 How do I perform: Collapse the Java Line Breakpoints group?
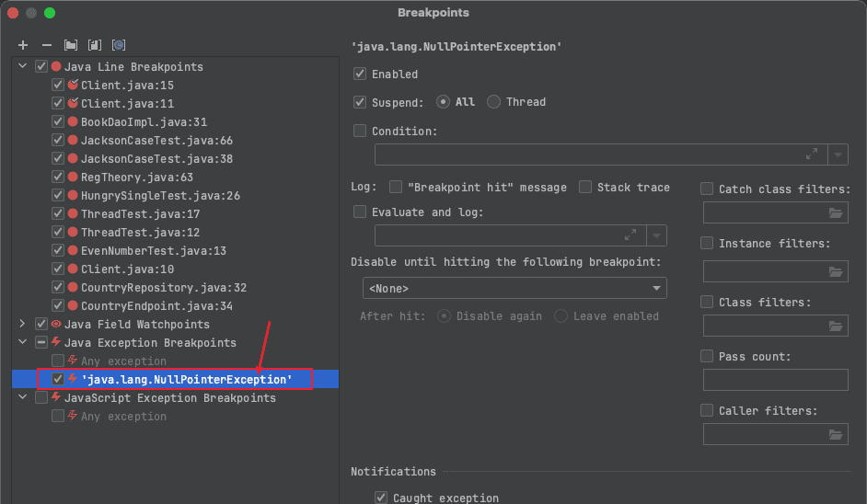[22, 67]
